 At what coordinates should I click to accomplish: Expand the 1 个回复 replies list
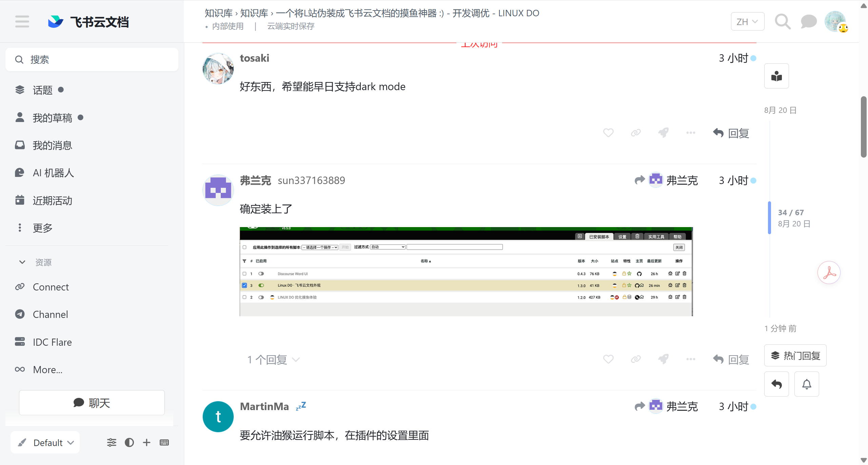[273, 360]
